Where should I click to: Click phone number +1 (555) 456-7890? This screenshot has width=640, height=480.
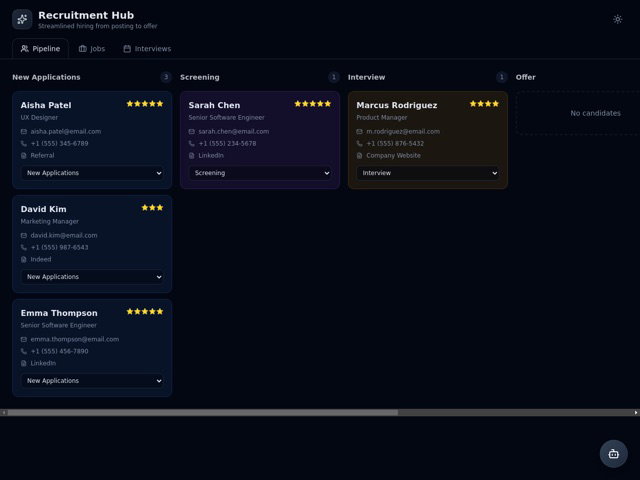coord(60,351)
